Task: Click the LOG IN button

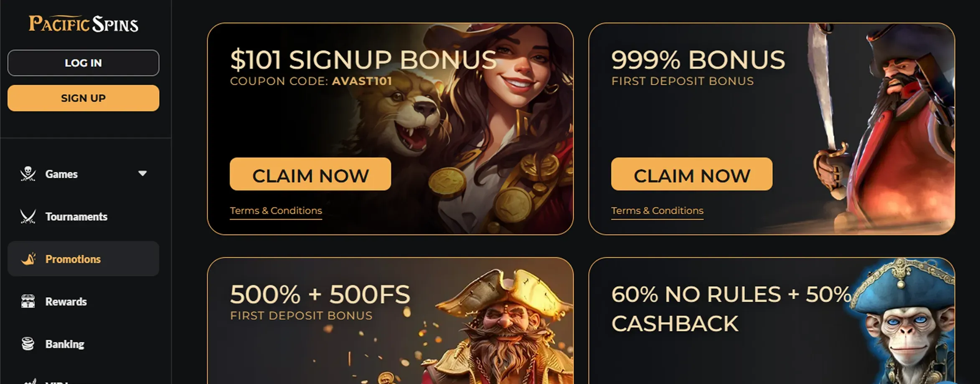Action: [83, 63]
